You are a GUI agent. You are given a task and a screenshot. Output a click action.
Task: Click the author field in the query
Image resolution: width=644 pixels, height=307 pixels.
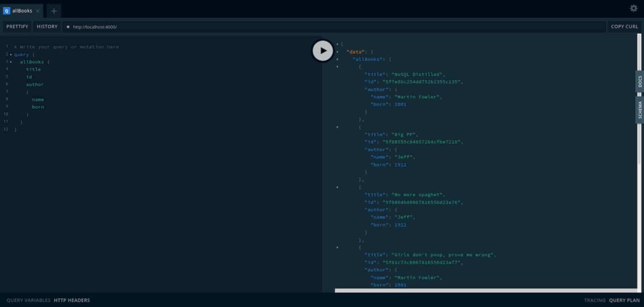pyautogui.click(x=35, y=84)
